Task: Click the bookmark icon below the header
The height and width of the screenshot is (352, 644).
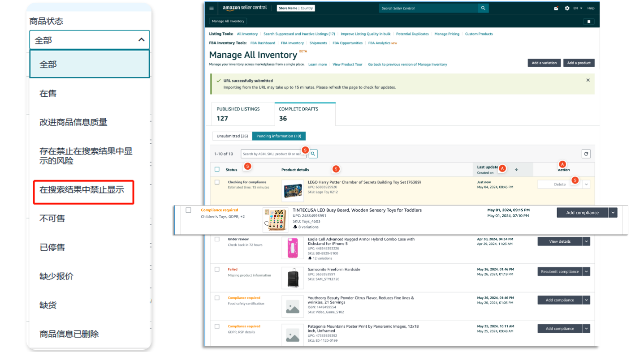Action: (x=589, y=21)
